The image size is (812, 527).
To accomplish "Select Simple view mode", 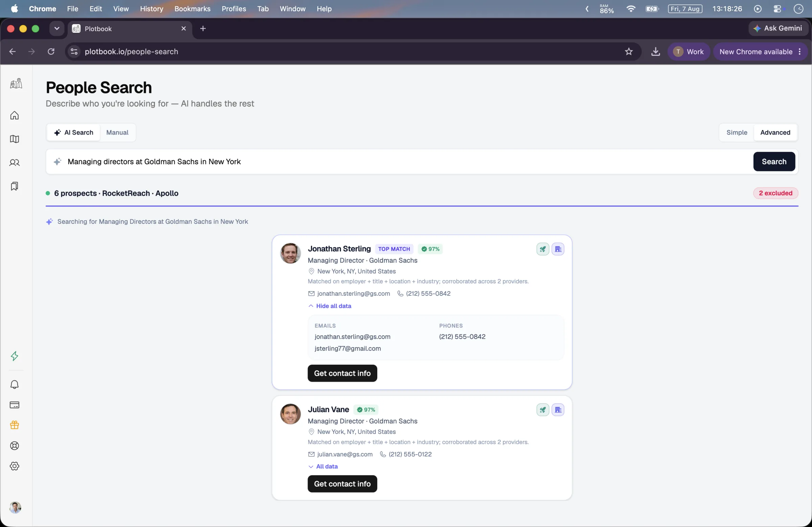I will click(x=737, y=132).
